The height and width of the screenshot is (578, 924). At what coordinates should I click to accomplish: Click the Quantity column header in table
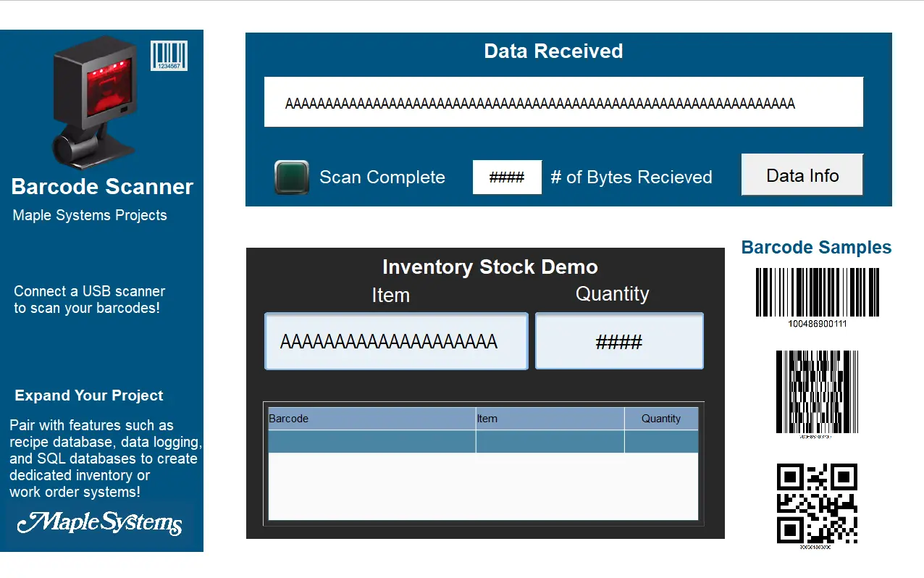660,419
